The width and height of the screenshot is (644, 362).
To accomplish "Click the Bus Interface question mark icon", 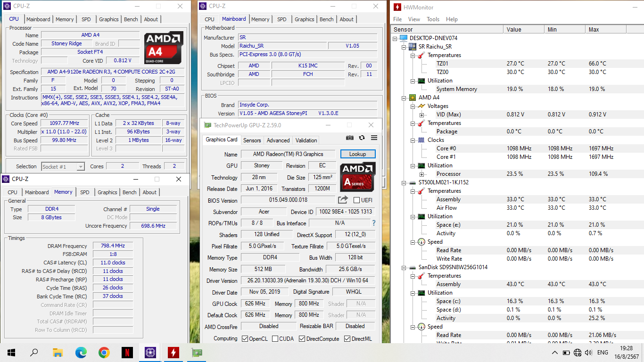I will [x=374, y=223].
